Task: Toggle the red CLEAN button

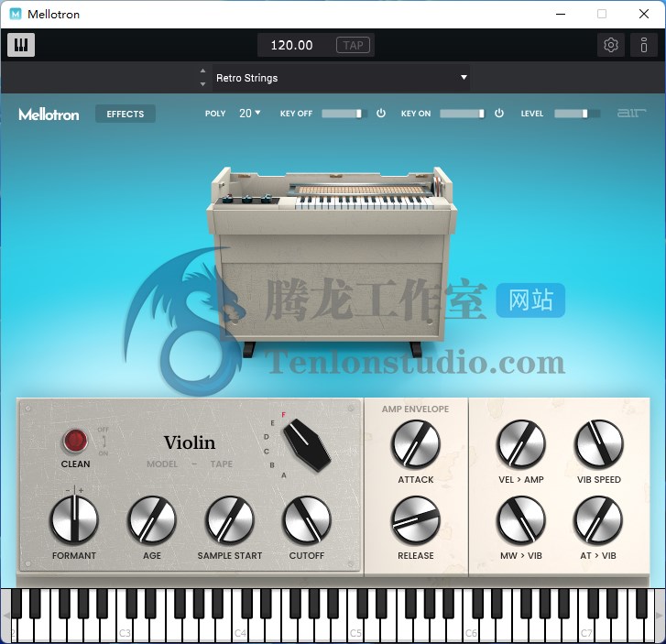Action: [75, 441]
